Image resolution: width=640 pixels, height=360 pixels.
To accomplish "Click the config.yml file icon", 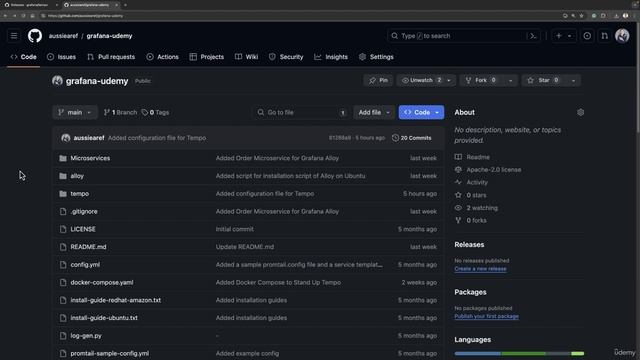I will (63, 264).
